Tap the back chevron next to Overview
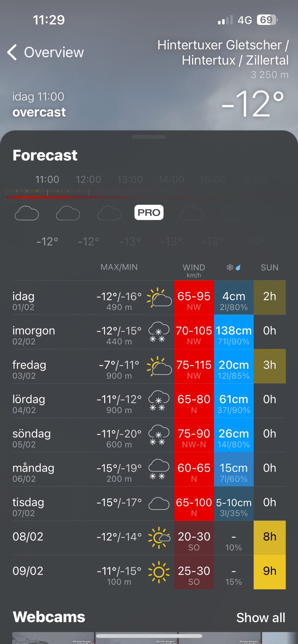The width and height of the screenshot is (298, 644). (12, 52)
